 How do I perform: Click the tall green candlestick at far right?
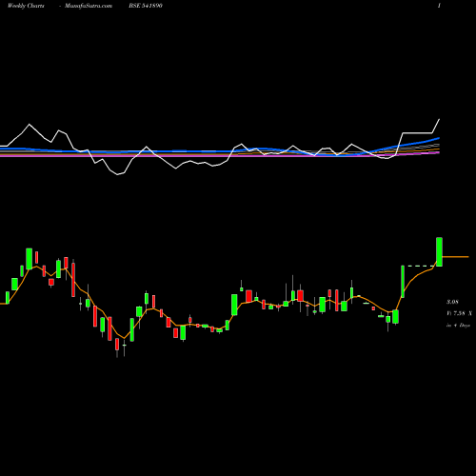439,251
